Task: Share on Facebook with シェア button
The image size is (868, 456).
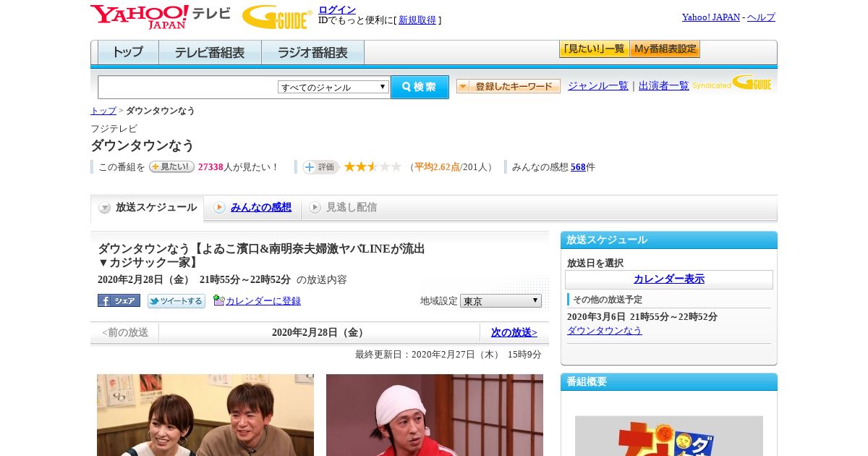Action: tap(119, 300)
